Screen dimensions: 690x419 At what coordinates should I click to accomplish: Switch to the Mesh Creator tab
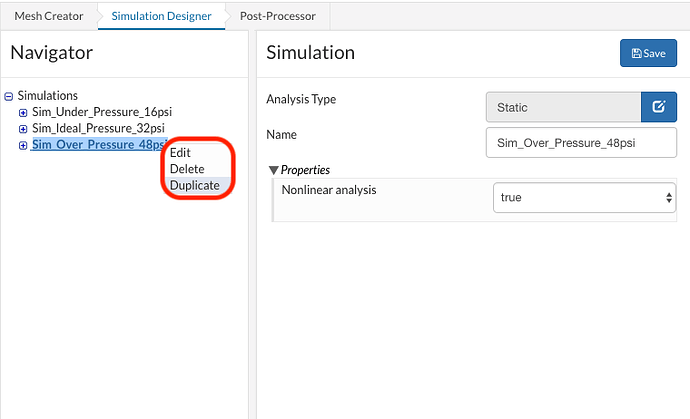click(49, 16)
